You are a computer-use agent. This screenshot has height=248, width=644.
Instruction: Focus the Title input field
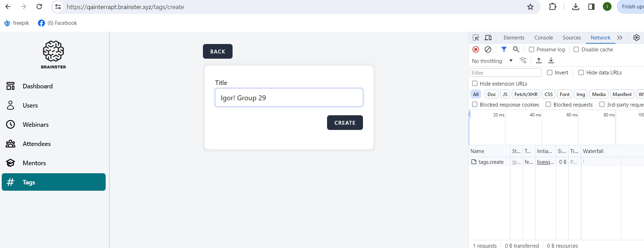[x=289, y=98]
